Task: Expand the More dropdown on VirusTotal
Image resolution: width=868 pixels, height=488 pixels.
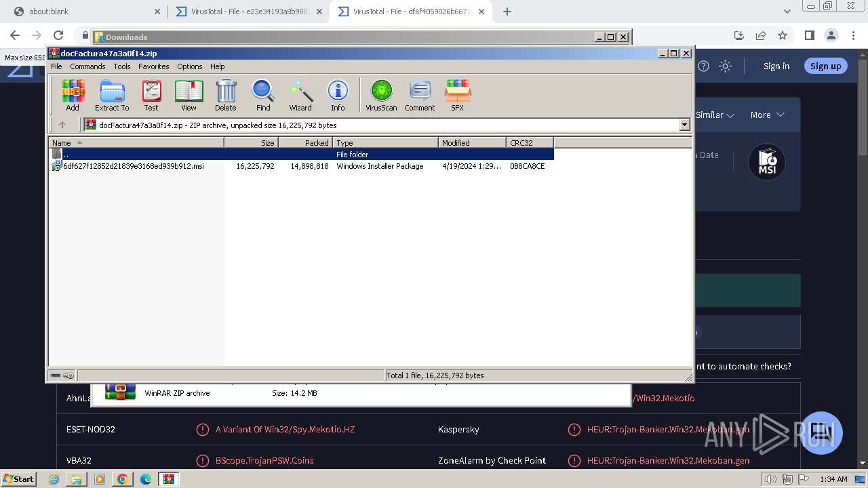Action: [x=767, y=115]
